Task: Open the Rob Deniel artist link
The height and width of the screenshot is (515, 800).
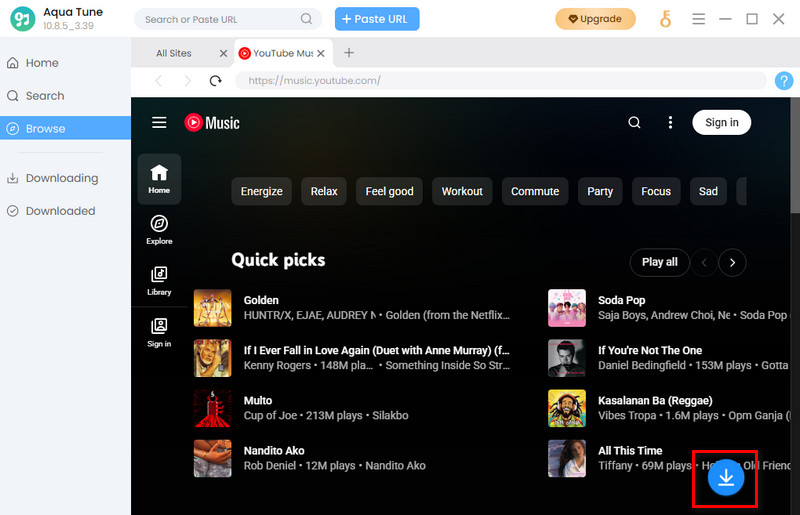Action: pos(270,465)
